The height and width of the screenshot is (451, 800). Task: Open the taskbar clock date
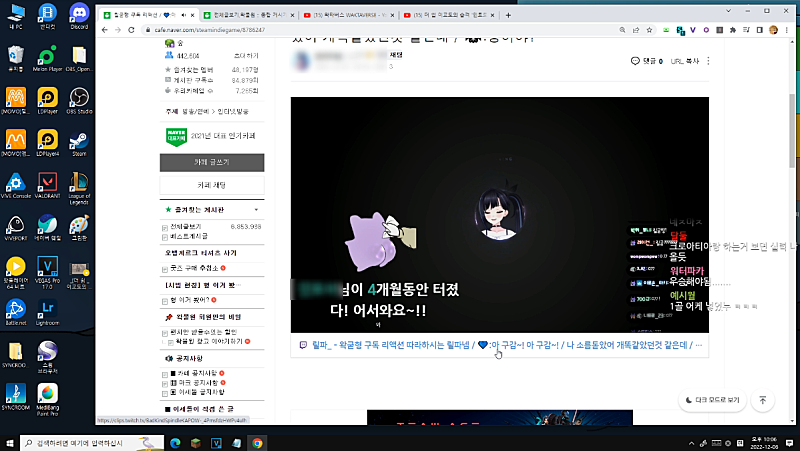763,443
